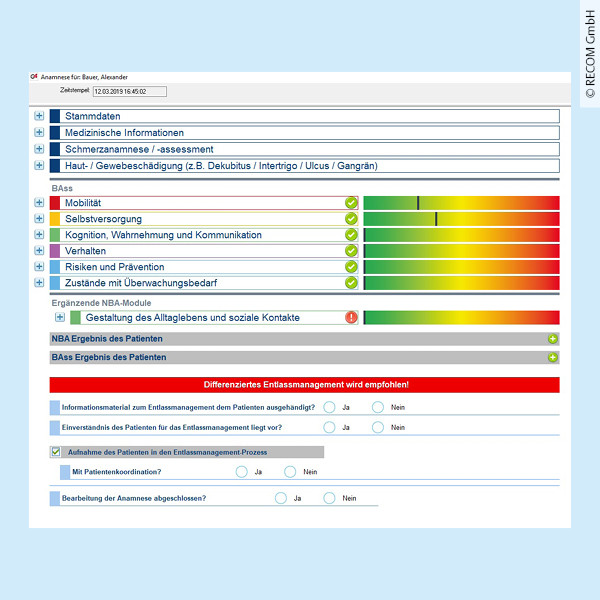Click the Mobilität row label

tap(83, 203)
